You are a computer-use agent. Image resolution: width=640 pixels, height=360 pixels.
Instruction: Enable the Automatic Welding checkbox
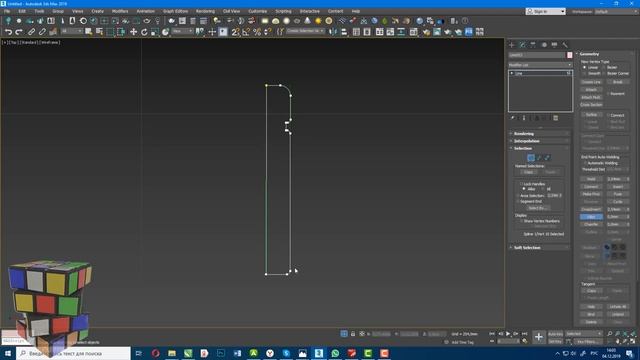click(585, 163)
